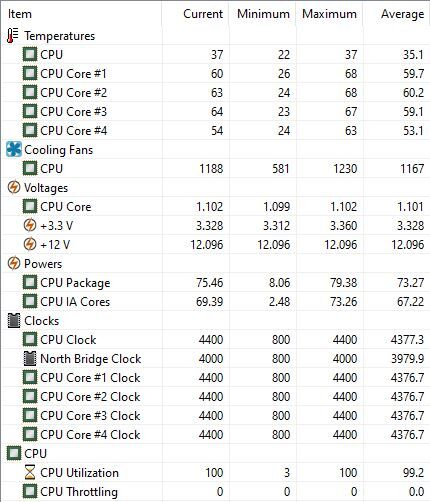This screenshot has height=502, width=430.
Task: Click the CPU Package maximum value 79.38
Action: (343, 283)
